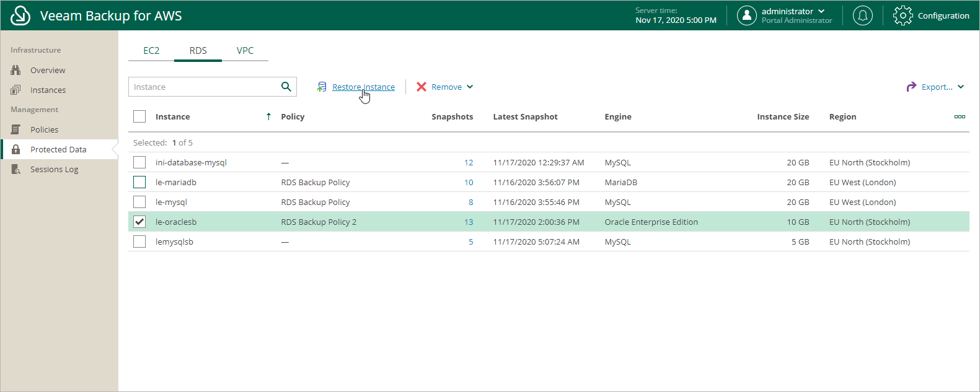Open snapshots count 12 link
The height and width of the screenshot is (392, 980).
tap(469, 163)
